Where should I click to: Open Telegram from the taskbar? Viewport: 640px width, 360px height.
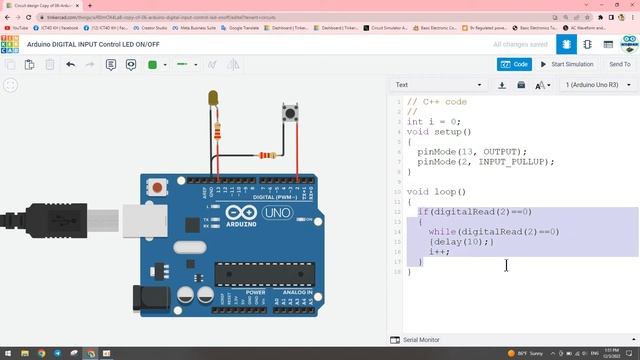(x=58, y=353)
